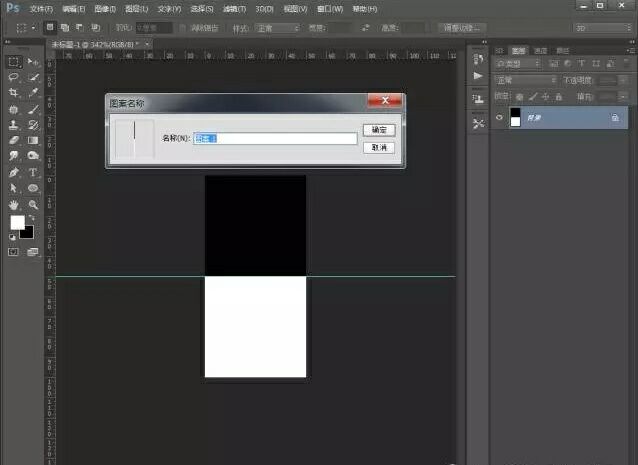The image size is (638, 465).
Task: Select the Zoom tool in toolbox
Action: click(x=33, y=204)
